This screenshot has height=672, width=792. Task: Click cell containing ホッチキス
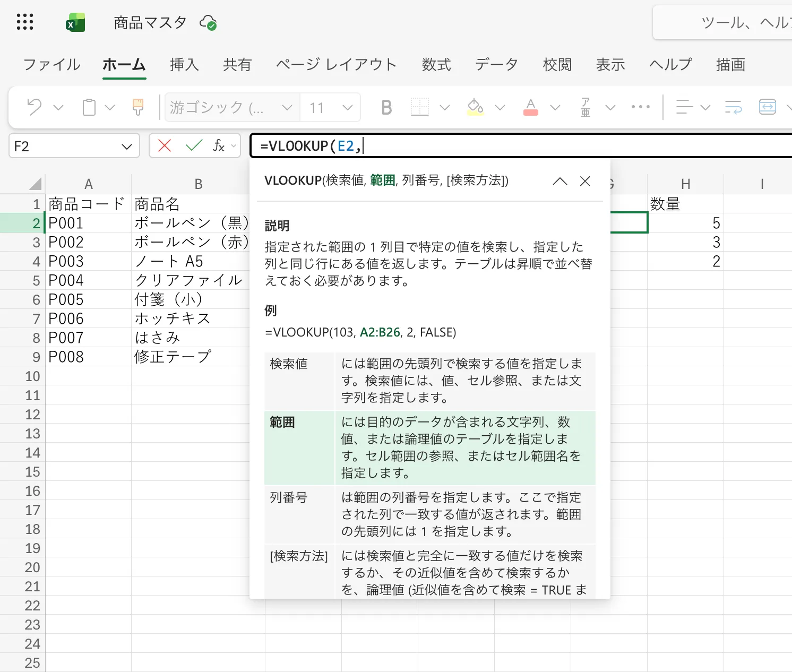coord(191,318)
